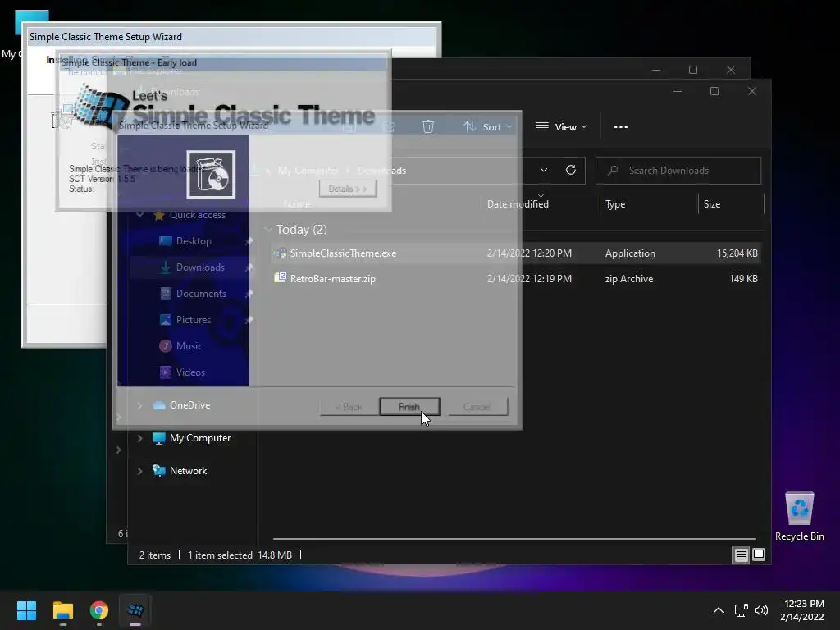The image size is (840, 630).
Task: Open Desktop under Quick access
Action: point(194,241)
